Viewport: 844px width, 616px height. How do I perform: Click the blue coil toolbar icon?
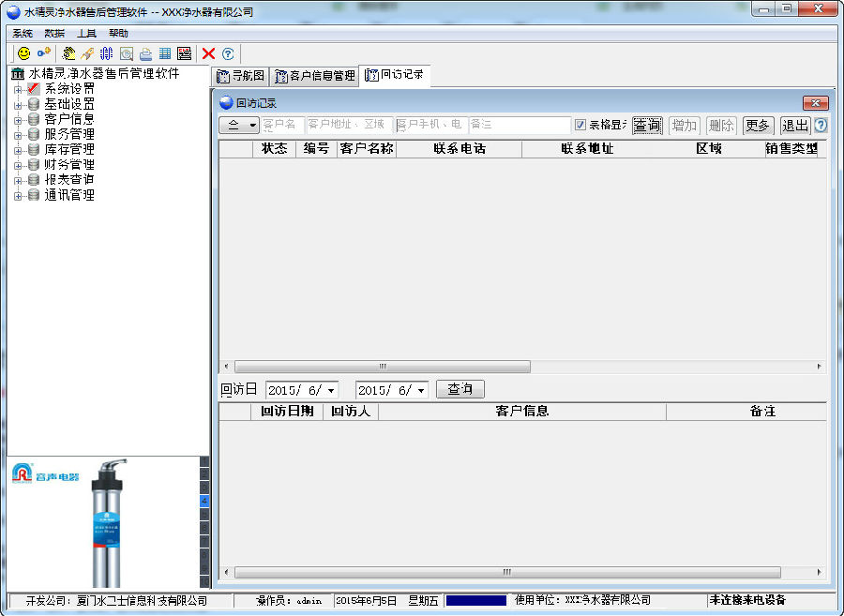[x=107, y=53]
